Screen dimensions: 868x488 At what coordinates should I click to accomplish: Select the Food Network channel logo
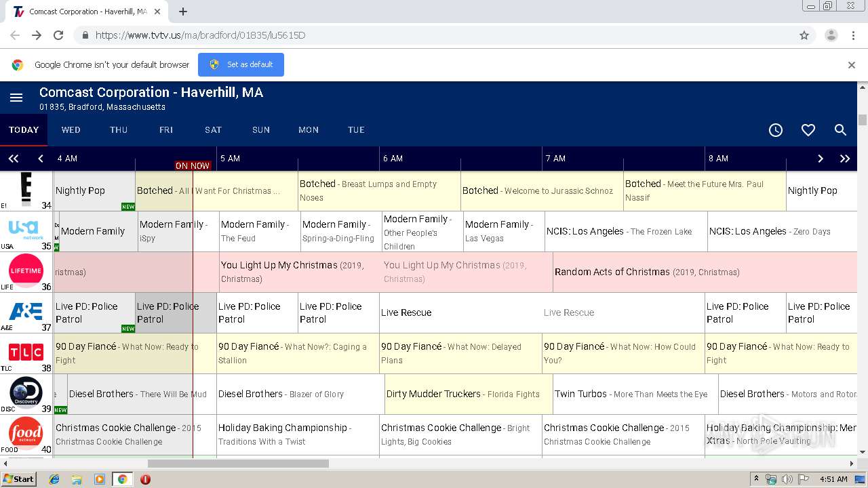pos(26,432)
